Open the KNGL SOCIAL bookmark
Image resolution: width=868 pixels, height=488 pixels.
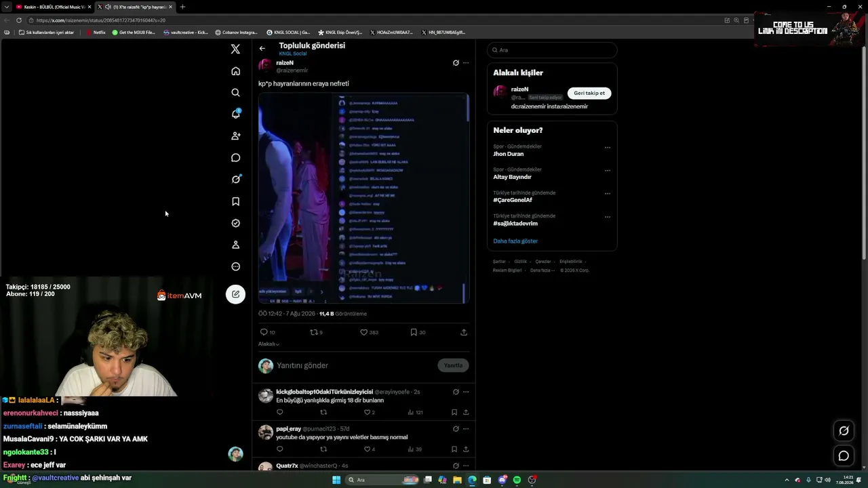288,32
